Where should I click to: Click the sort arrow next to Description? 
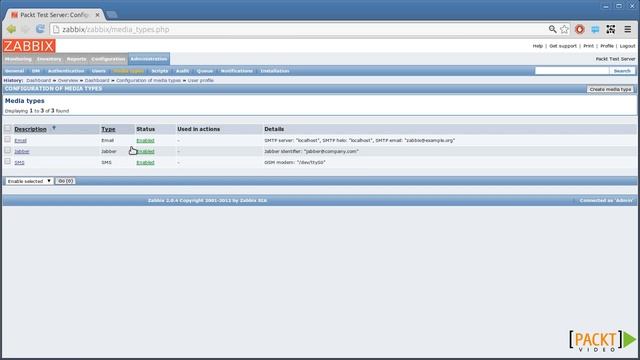click(54, 128)
